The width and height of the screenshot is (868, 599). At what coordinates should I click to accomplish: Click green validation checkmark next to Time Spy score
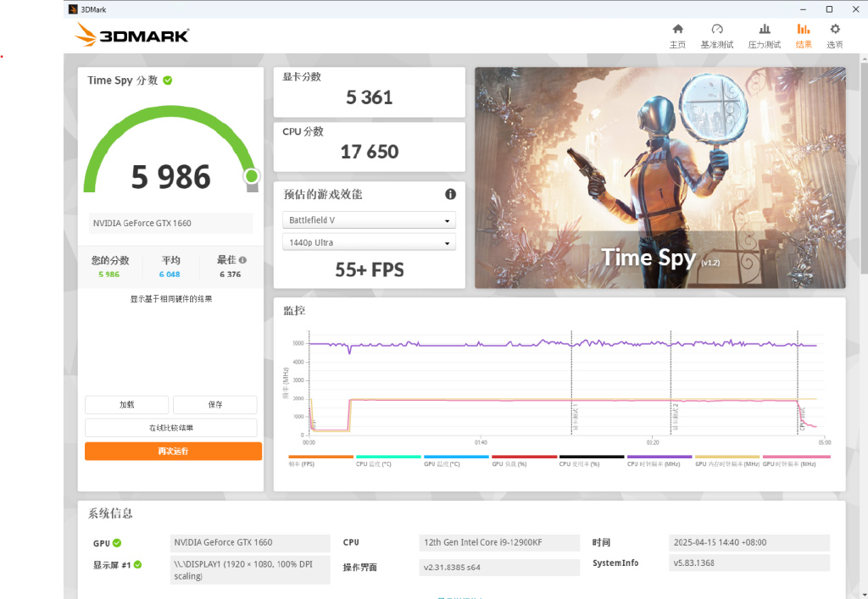[168, 80]
